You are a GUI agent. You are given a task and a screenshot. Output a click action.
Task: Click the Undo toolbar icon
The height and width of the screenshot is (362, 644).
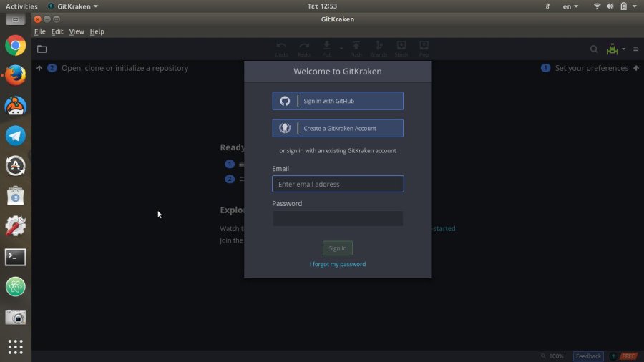pyautogui.click(x=281, y=49)
